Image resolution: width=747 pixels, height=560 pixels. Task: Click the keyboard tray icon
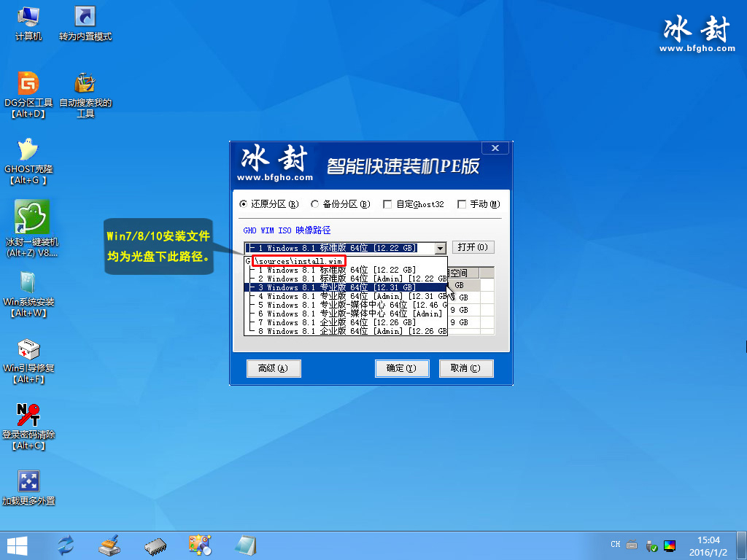[x=632, y=545]
